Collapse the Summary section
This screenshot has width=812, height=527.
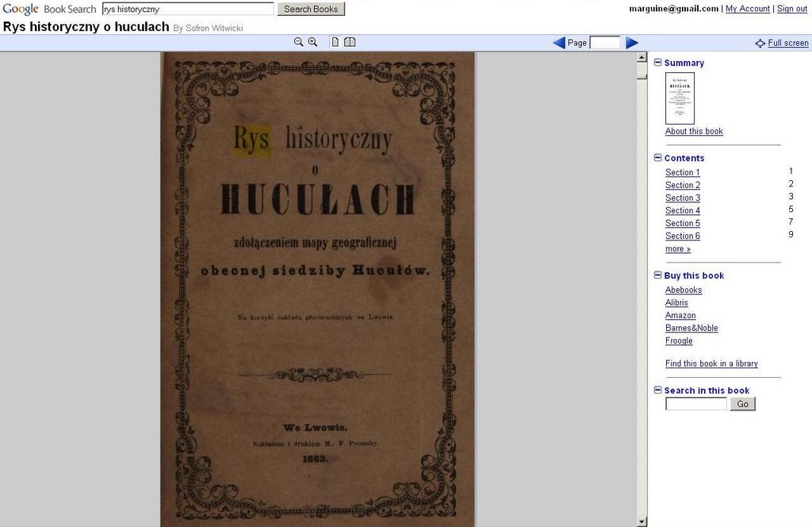(x=657, y=62)
